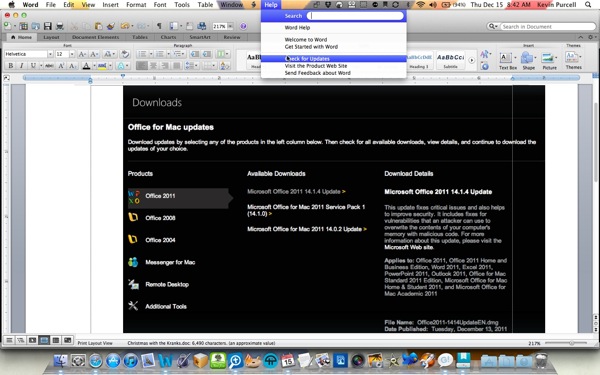Apply the yellow text highlight color
This screenshot has width=600, height=375.
coord(102,66)
